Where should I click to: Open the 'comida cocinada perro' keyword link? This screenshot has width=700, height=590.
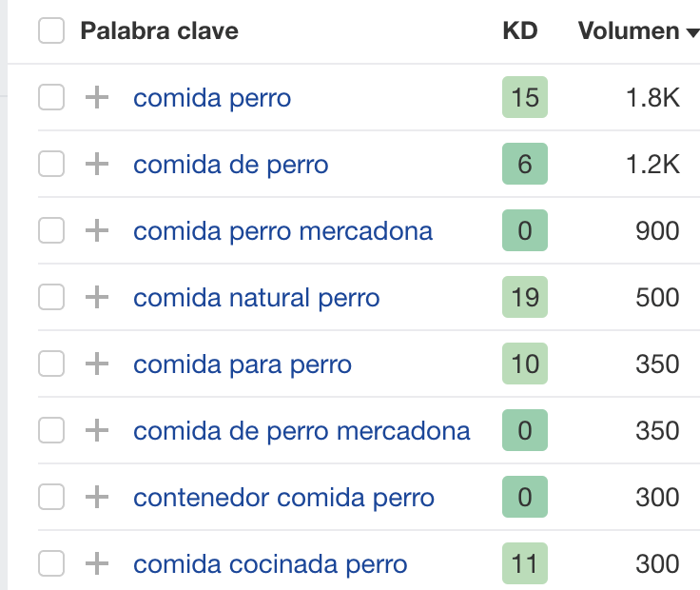click(x=270, y=563)
